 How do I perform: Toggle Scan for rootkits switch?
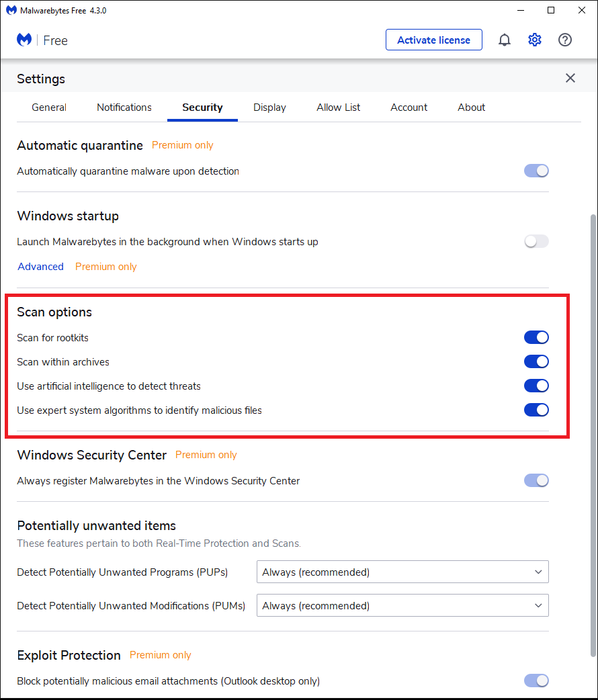[536, 337]
